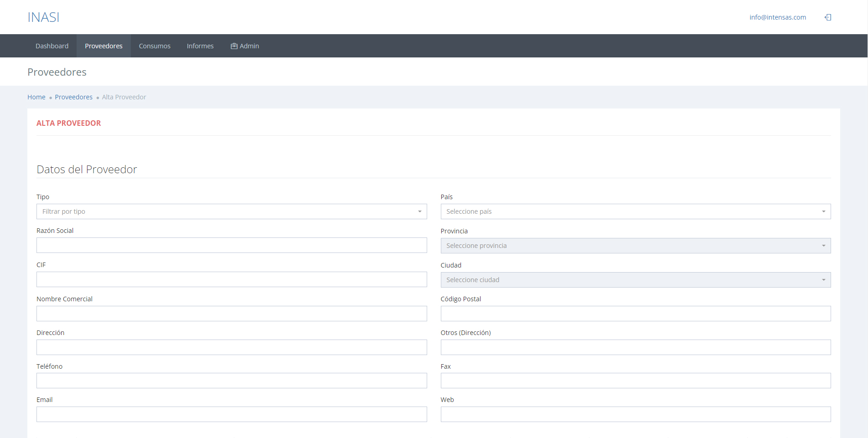Click the Código Postal field

tap(635, 314)
